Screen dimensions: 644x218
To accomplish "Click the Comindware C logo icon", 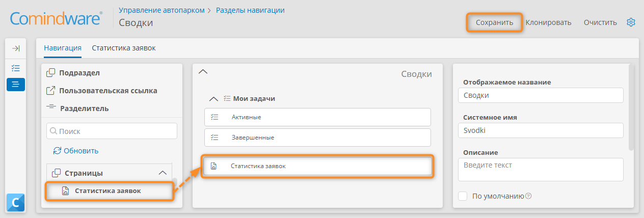I will (x=16, y=202).
